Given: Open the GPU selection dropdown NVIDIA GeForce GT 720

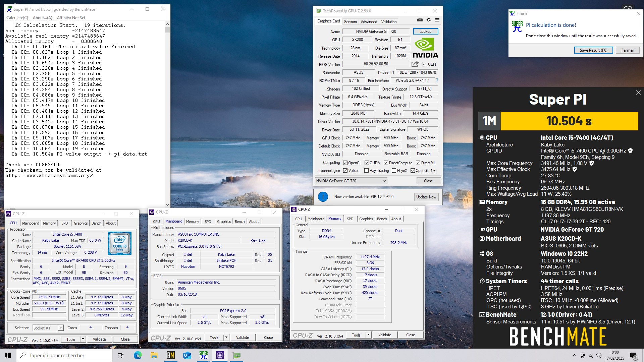Looking at the screenshot, I should [351, 181].
